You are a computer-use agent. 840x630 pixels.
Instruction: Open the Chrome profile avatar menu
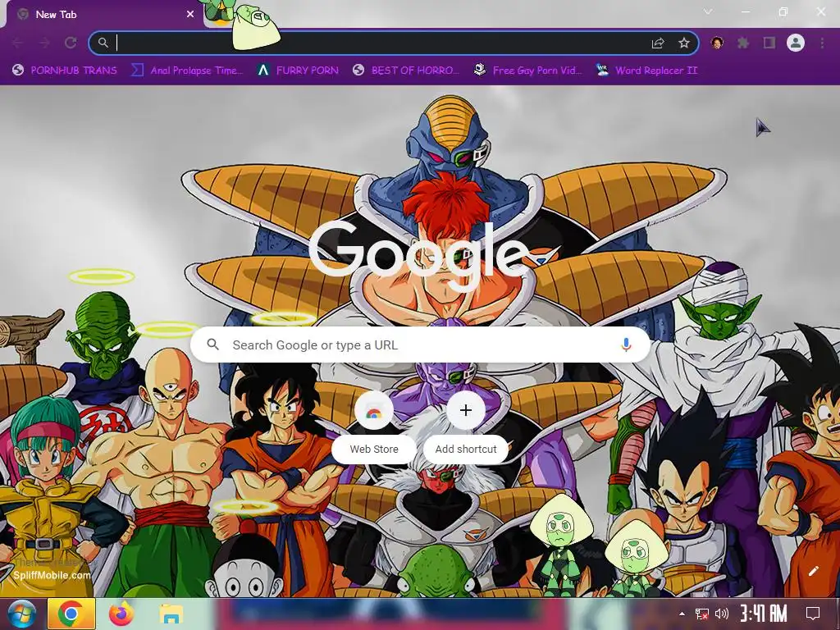click(796, 43)
